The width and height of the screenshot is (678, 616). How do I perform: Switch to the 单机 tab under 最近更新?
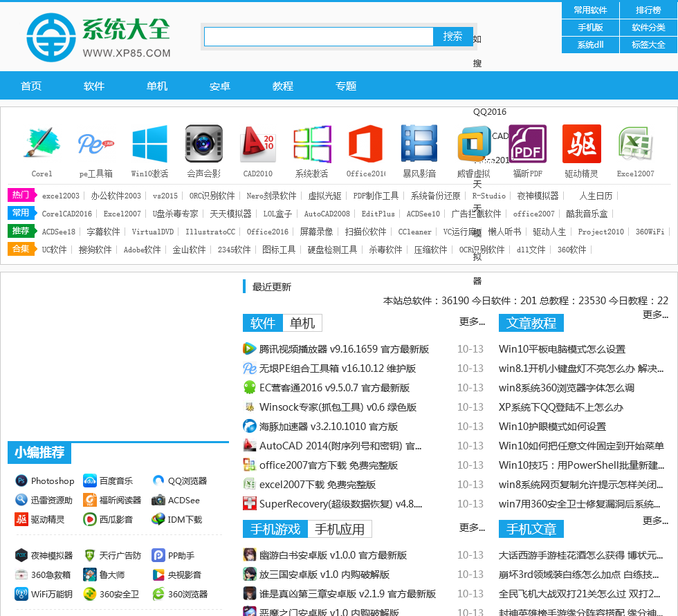point(302,323)
